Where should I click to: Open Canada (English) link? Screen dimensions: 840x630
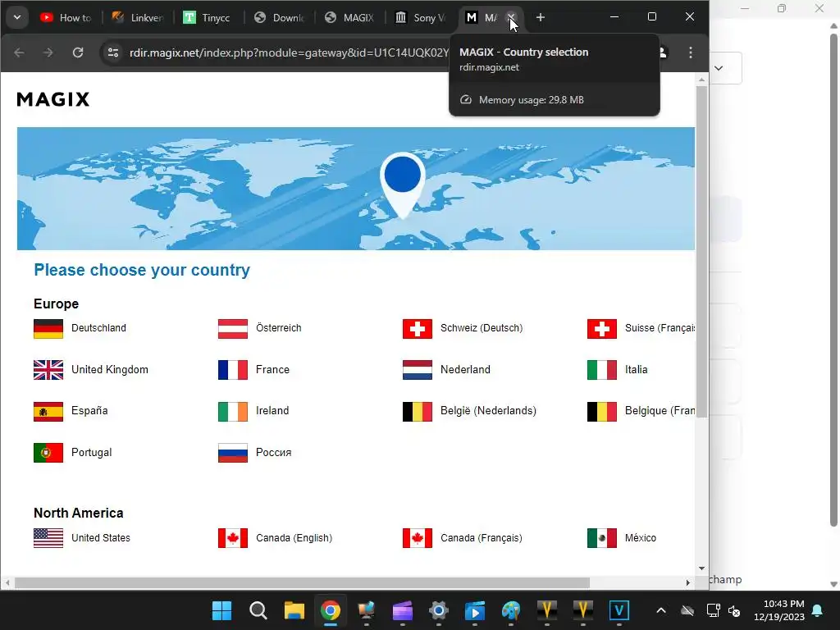pyautogui.click(x=294, y=538)
